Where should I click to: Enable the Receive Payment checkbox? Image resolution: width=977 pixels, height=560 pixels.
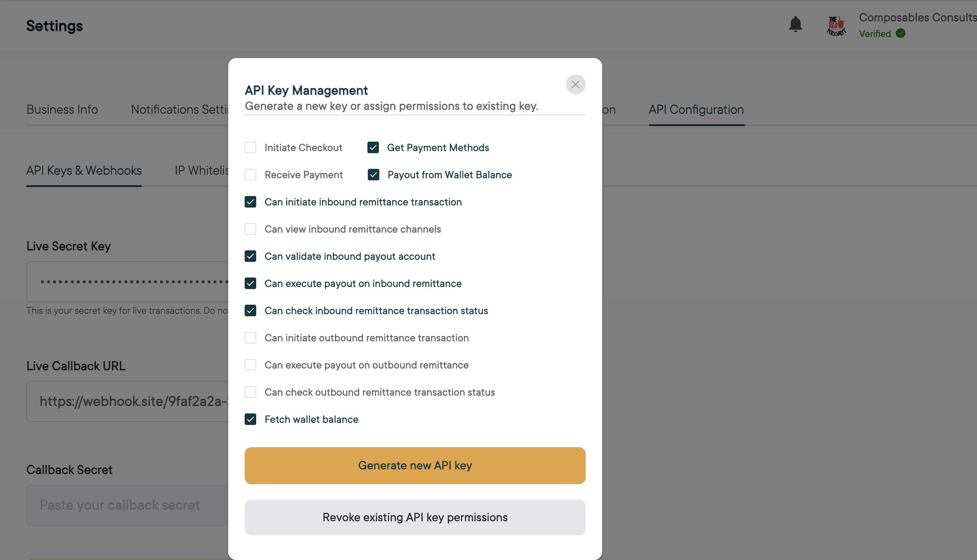(250, 175)
